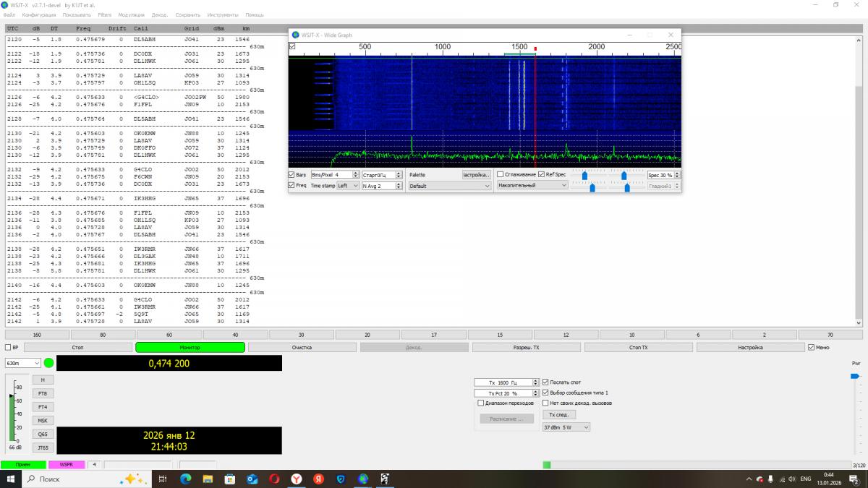Open Yandex Browser from the taskbar
The image size is (868, 488).
click(x=297, y=479)
